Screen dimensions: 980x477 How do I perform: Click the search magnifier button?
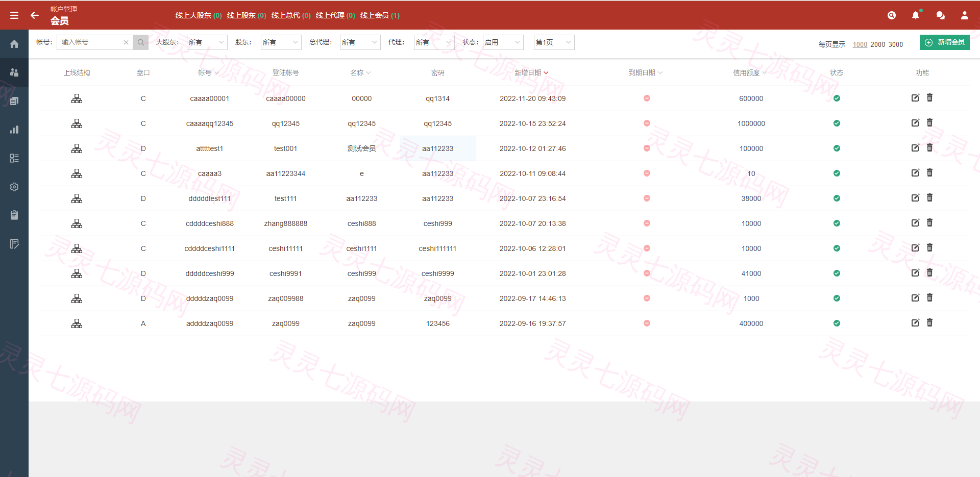pos(140,42)
